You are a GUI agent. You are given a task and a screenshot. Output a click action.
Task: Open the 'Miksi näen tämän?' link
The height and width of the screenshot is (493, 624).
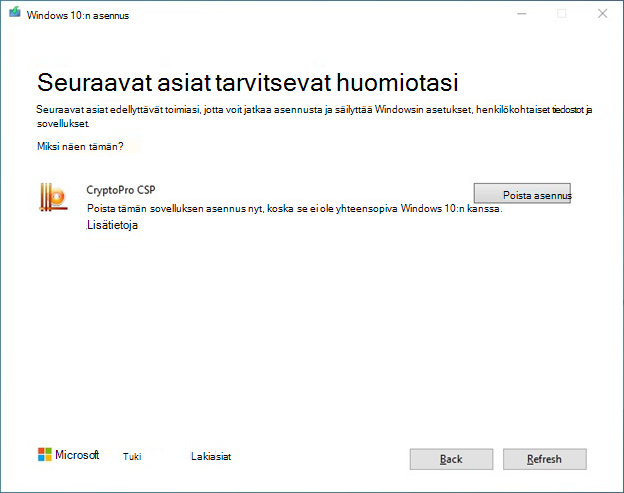pyautogui.click(x=80, y=146)
